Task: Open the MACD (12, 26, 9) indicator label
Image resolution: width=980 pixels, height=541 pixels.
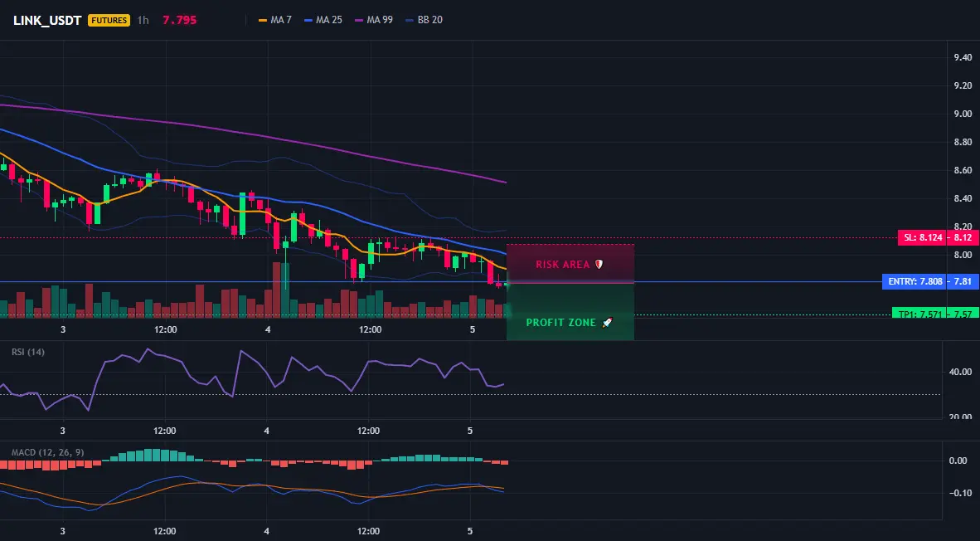Action: tap(47, 452)
